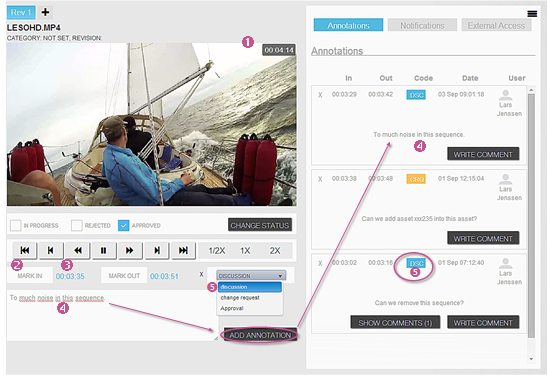
Task: Click the Mark Out button
Action: pyautogui.click(x=124, y=276)
